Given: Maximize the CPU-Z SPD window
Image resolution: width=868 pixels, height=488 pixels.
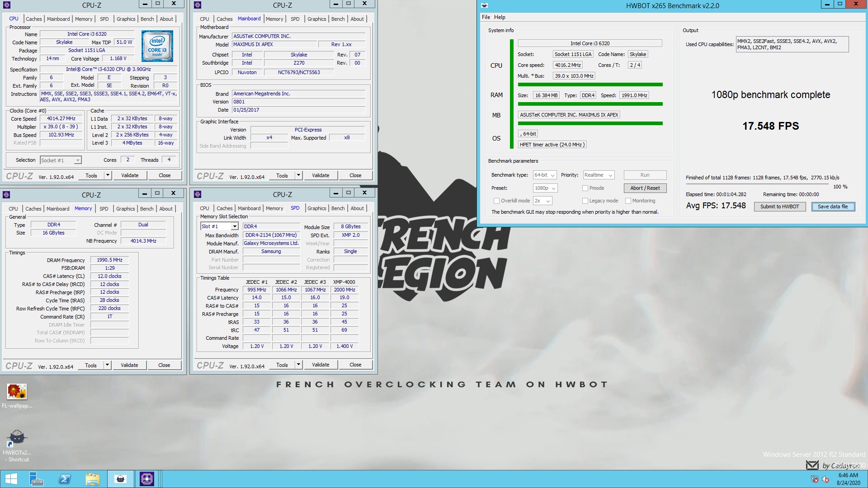Looking at the screenshot, I should (349, 192).
